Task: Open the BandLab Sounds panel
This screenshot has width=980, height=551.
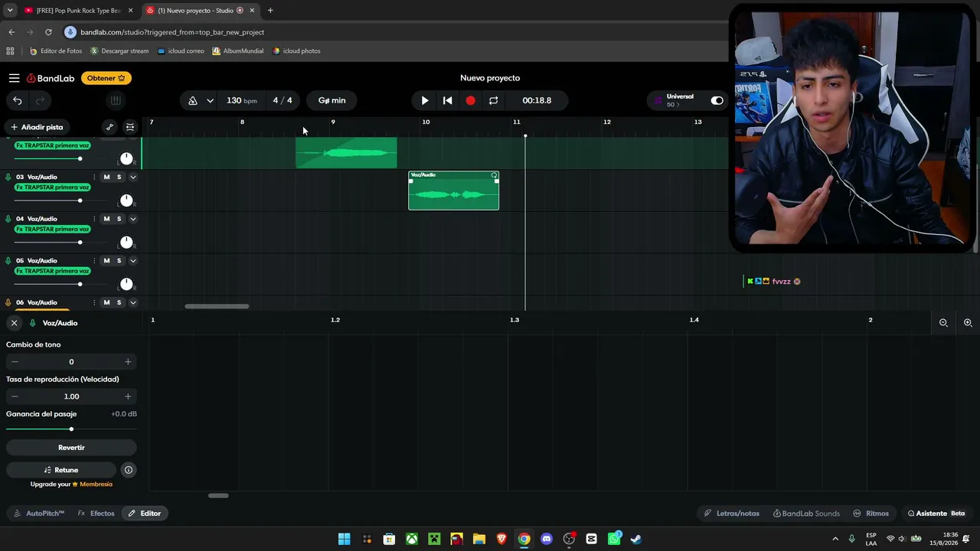Action: pyautogui.click(x=806, y=514)
